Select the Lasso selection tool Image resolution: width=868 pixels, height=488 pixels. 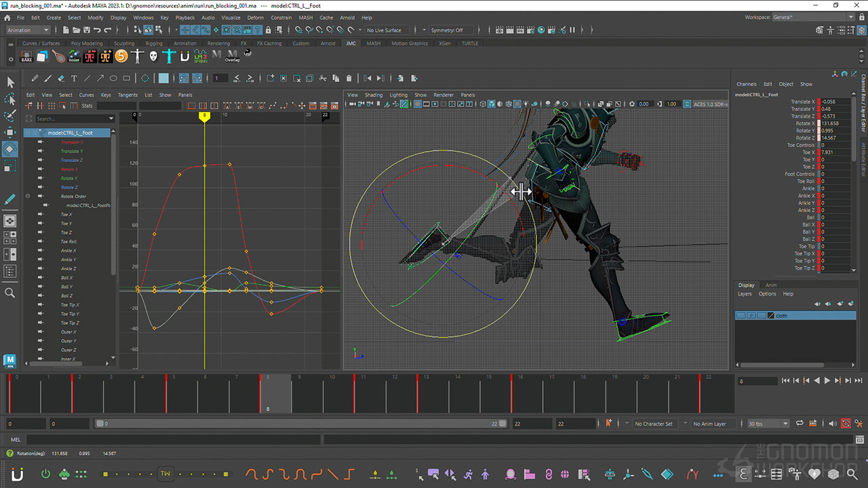10,99
